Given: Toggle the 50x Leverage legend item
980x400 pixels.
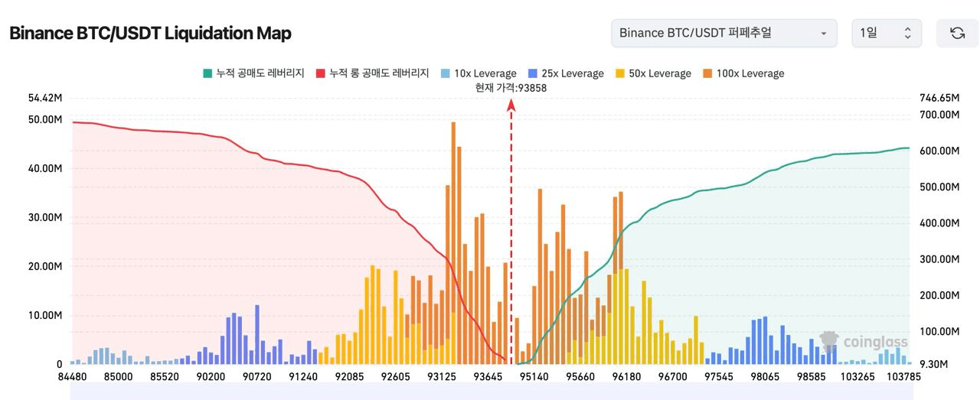Looking at the screenshot, I should pyautogui.click(x=653, y=73).
